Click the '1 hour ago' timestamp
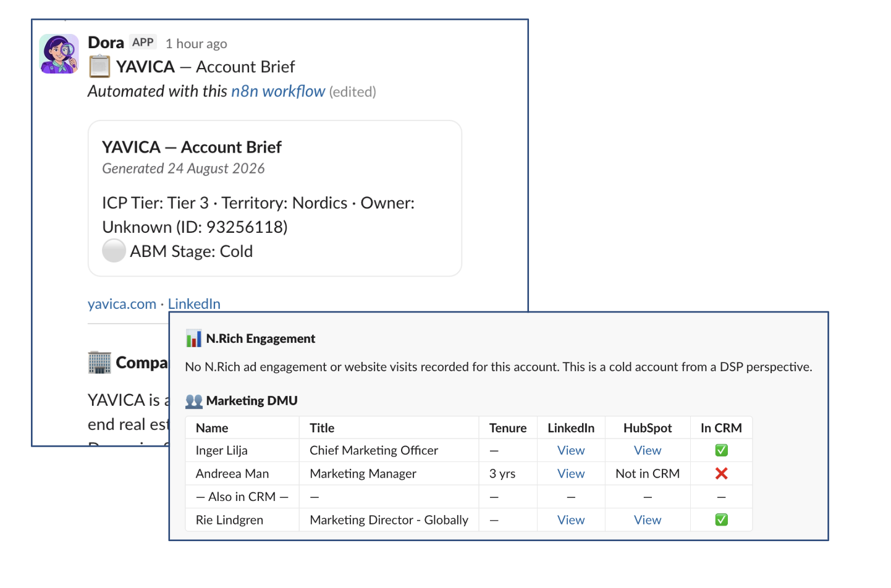Image resolution: width=891 pixels, height=588 pixels. pos(196,43)
